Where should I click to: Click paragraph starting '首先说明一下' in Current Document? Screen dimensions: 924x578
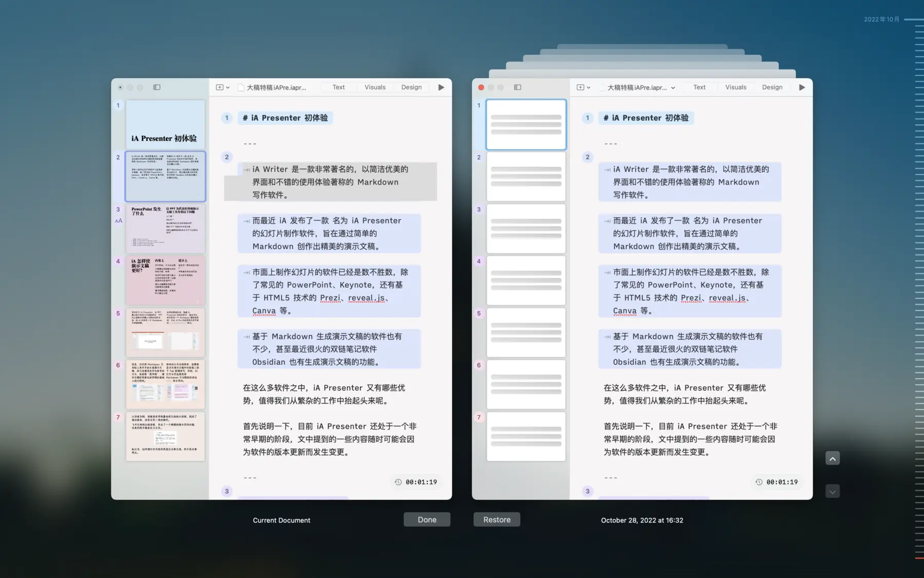coord(330,439)
